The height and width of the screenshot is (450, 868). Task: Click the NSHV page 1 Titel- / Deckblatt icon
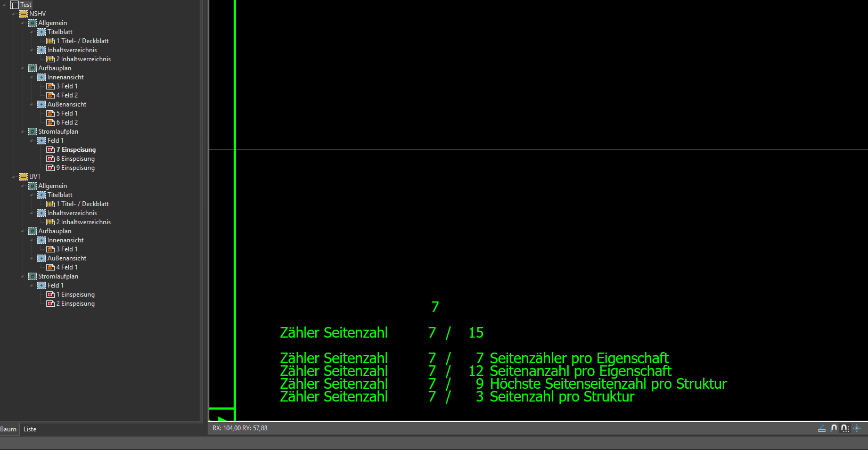(51, 41)
